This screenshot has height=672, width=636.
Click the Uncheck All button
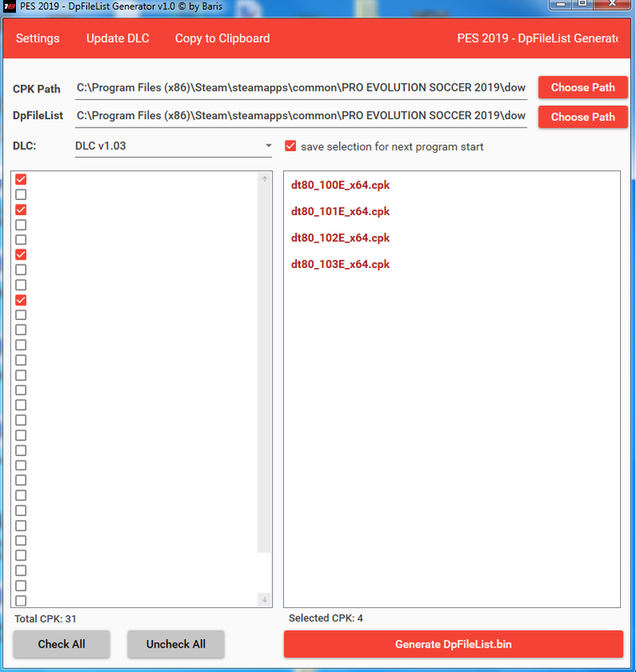tap(176, 643)
